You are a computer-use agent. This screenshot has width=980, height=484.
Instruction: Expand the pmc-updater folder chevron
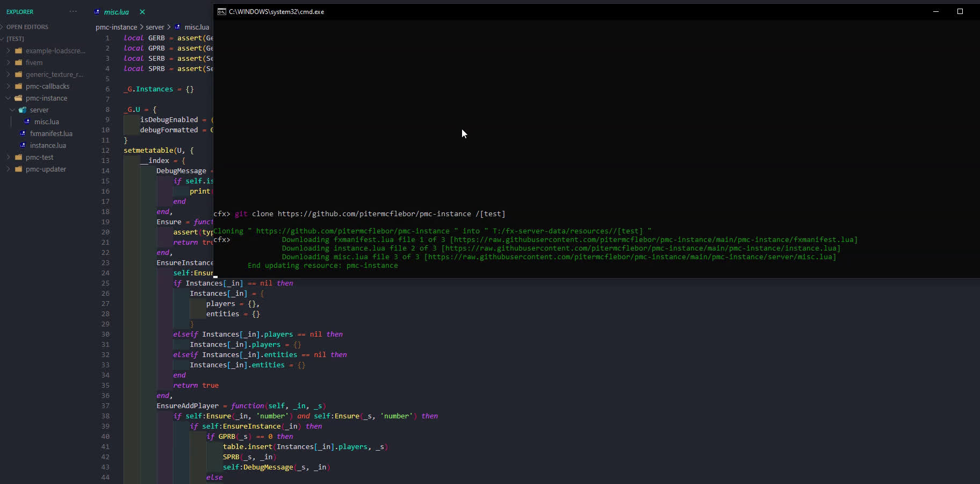8,169
